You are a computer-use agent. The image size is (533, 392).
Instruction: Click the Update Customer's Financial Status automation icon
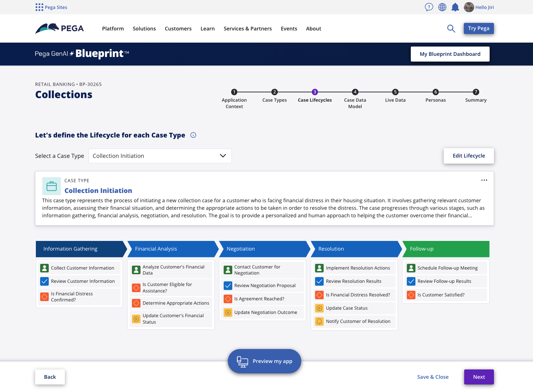(136, 319)
